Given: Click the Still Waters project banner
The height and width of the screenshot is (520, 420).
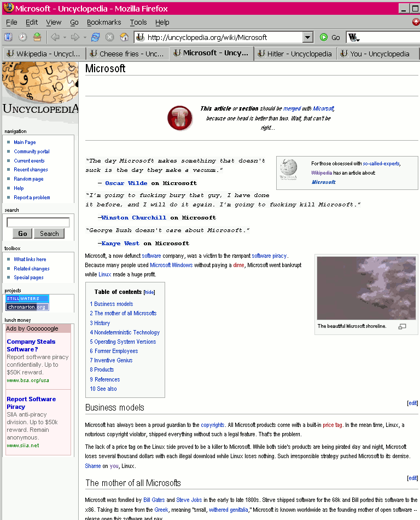Looking at the screenshot, I should point(27,298).
